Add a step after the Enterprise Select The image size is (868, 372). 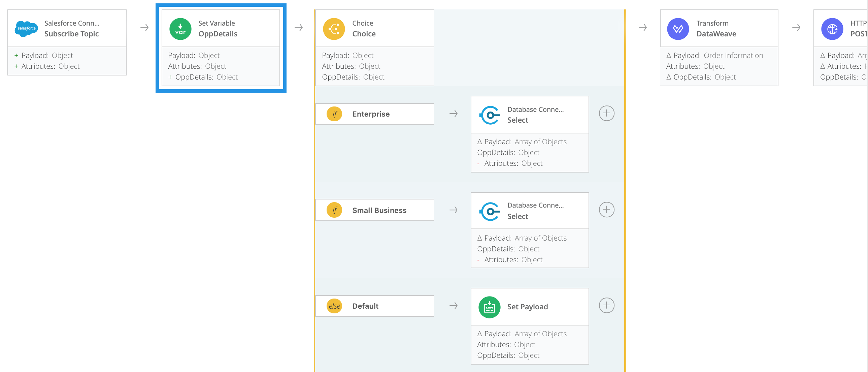pyautogui.click(x=606, y=113)
